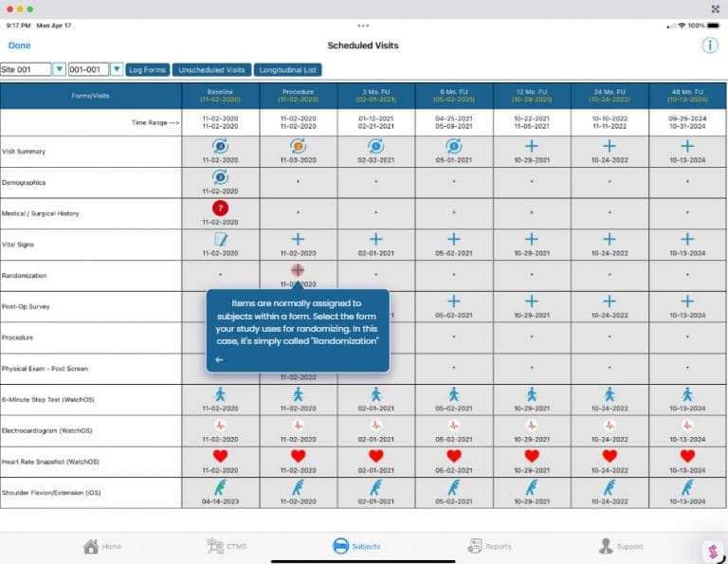Tap Done to close Scheduled Visits

click(20, 45)
